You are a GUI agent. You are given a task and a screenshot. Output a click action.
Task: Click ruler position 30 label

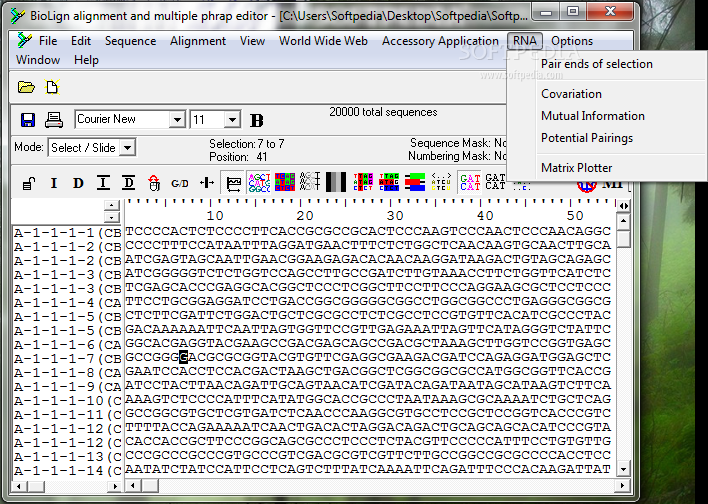pos(395,216)
